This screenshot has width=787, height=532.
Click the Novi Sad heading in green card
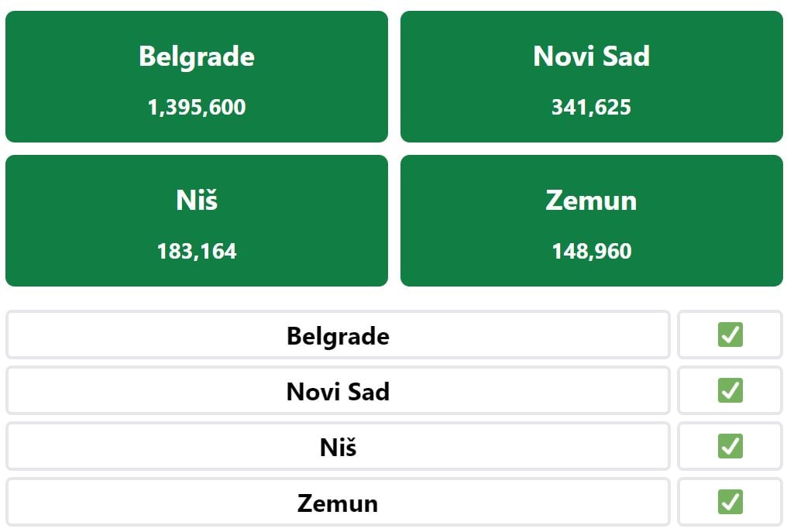[592, 56]
